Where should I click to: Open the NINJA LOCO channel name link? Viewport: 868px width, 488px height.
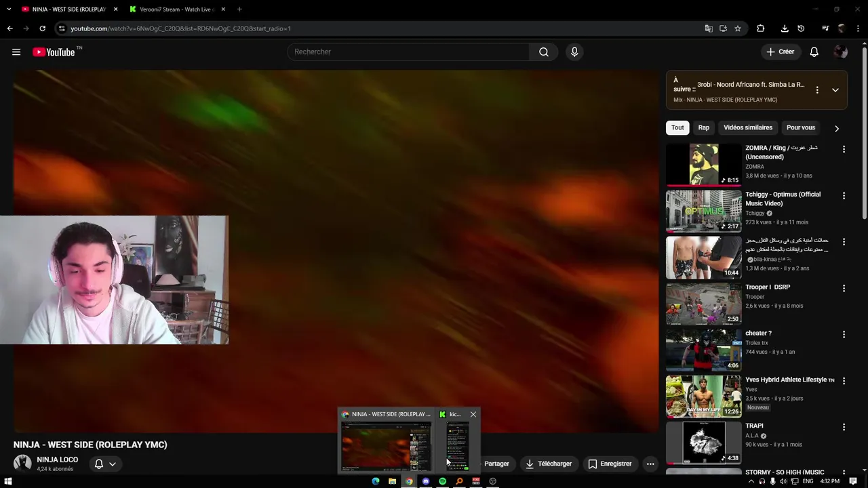coord(57,460)
